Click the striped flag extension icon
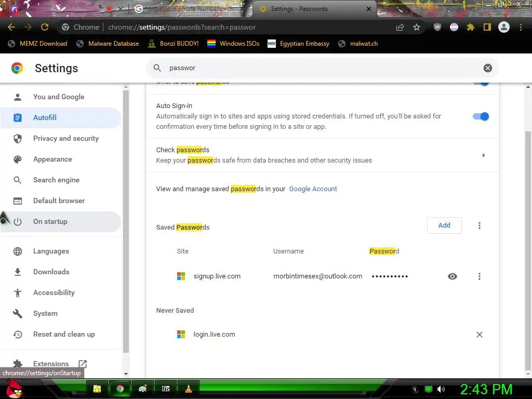 pos(454,27)
